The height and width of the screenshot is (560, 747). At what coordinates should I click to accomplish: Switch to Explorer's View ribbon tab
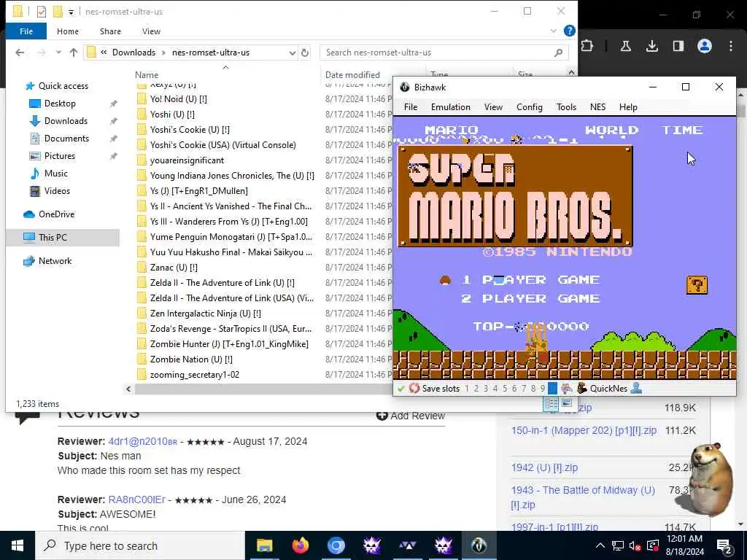coord(151,31)
